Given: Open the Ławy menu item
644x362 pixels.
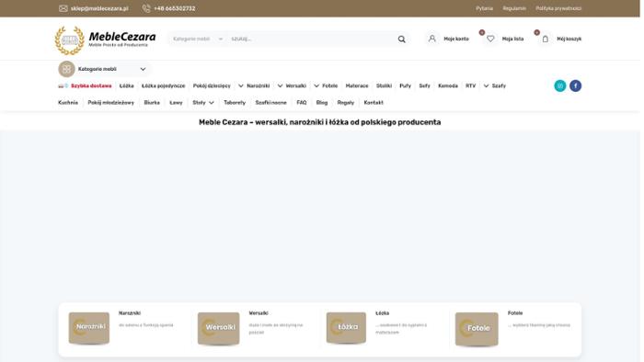Looking at the screenshot, I should coord(176,103).
